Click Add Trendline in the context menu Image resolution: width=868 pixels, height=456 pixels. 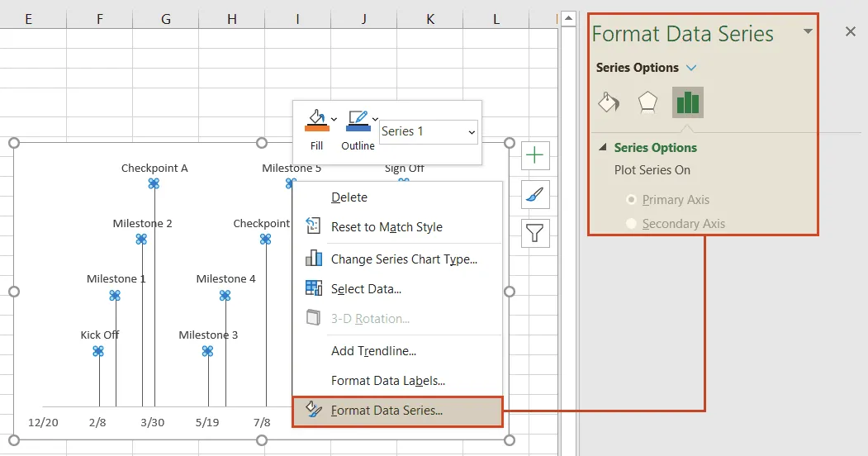coord(373,351)
